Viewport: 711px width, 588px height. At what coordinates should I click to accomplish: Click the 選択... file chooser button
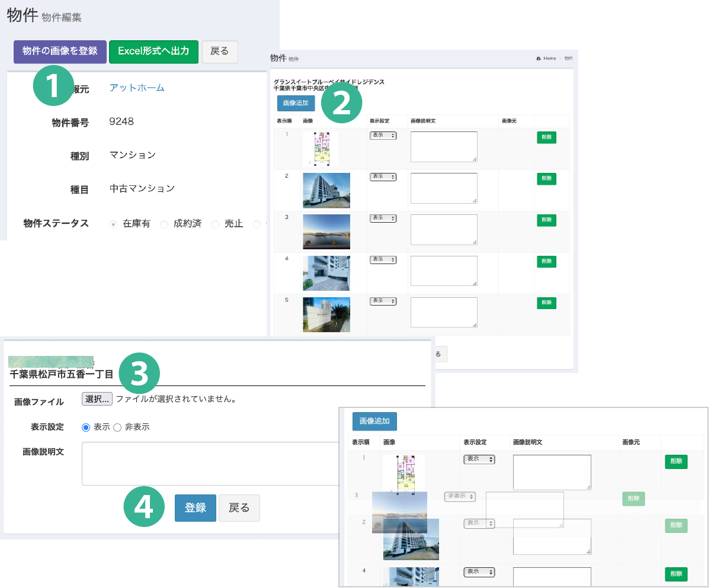click(x=97, y=399)
